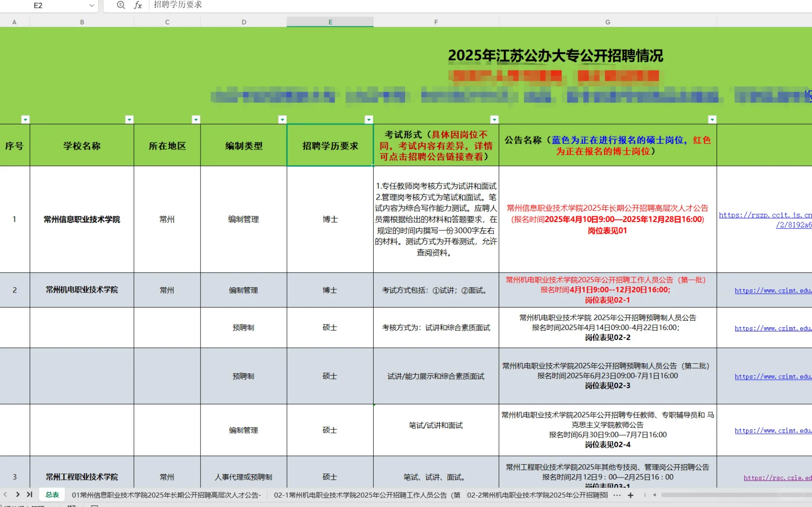The image size is (812, 507).
Task: Select cell 考核方式为：试讲和综合素质面试
Action: [x=436, y=328]
